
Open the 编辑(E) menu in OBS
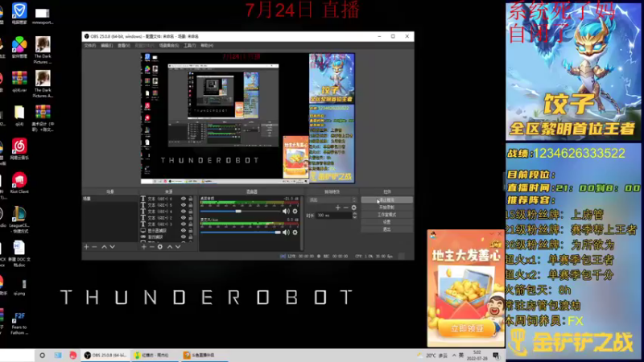pyautogui.click(x=106, y=46)
